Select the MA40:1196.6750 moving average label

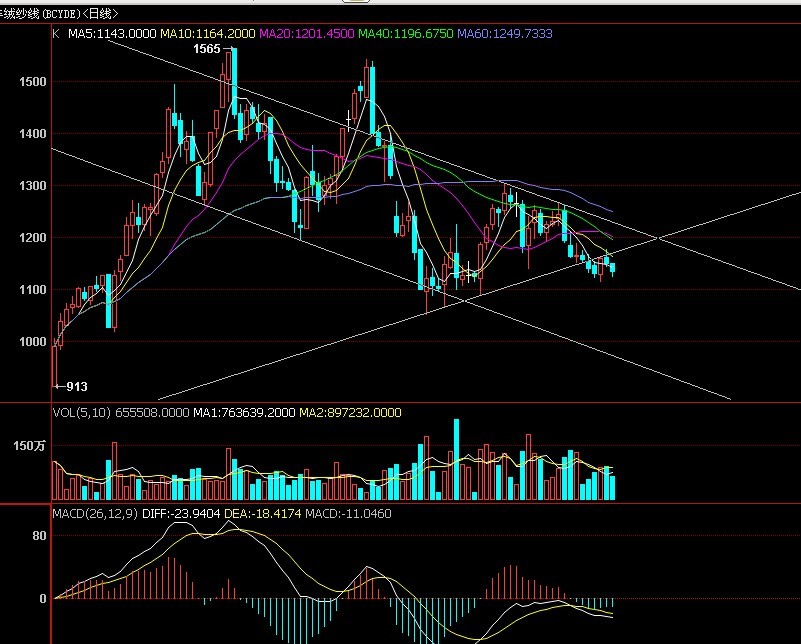click(406, 34)
